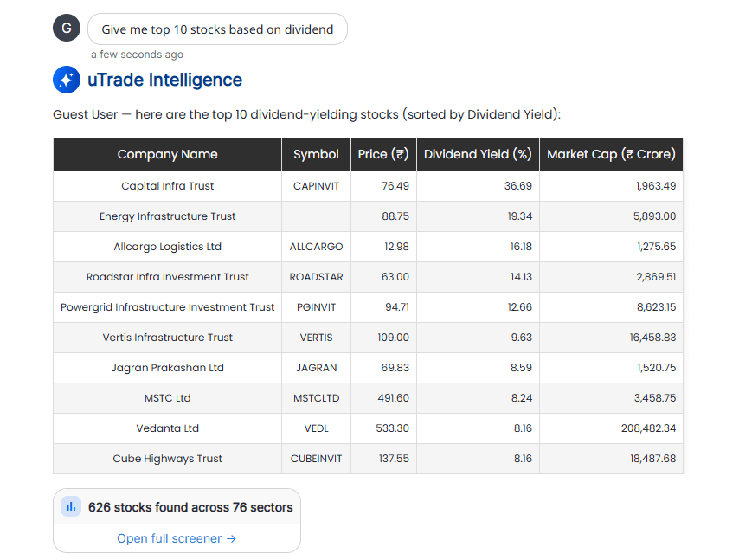This screenshot has width=739, height=560.
Task: Click the Company Name column header
Action: point(167,154)
